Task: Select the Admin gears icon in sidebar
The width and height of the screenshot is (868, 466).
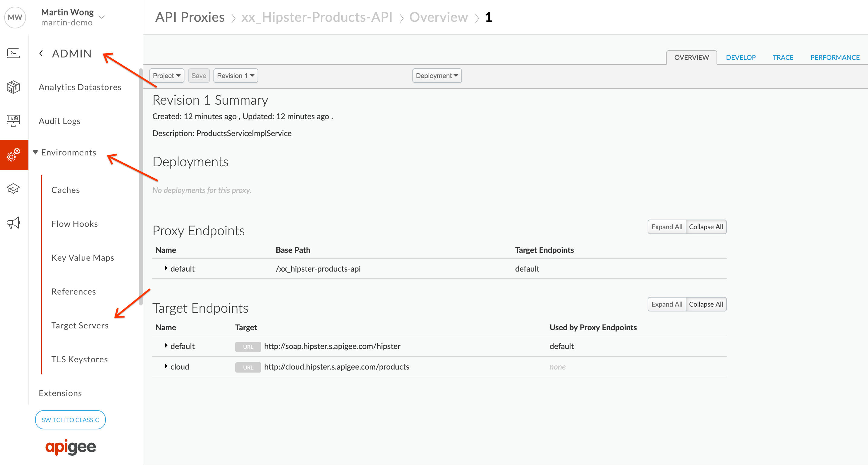Action: (x=14, y=155)
